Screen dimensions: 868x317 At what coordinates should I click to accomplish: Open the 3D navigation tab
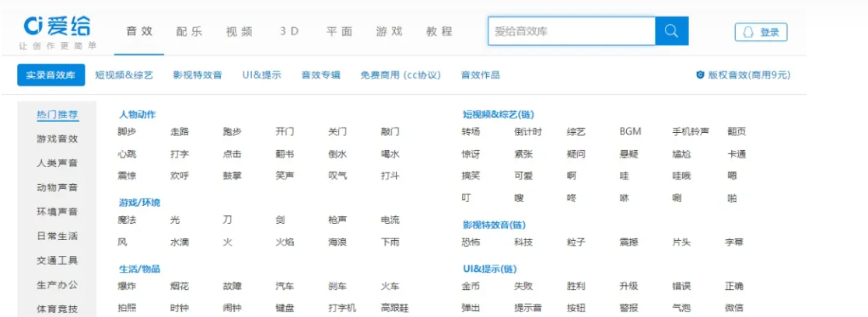coord(289,32)
